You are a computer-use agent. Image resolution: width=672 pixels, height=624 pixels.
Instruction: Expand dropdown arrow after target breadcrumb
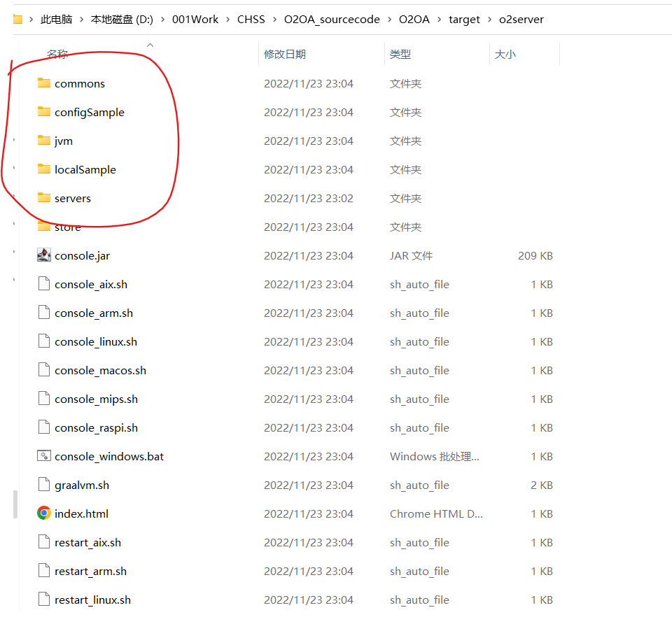[x=489, y=20]
